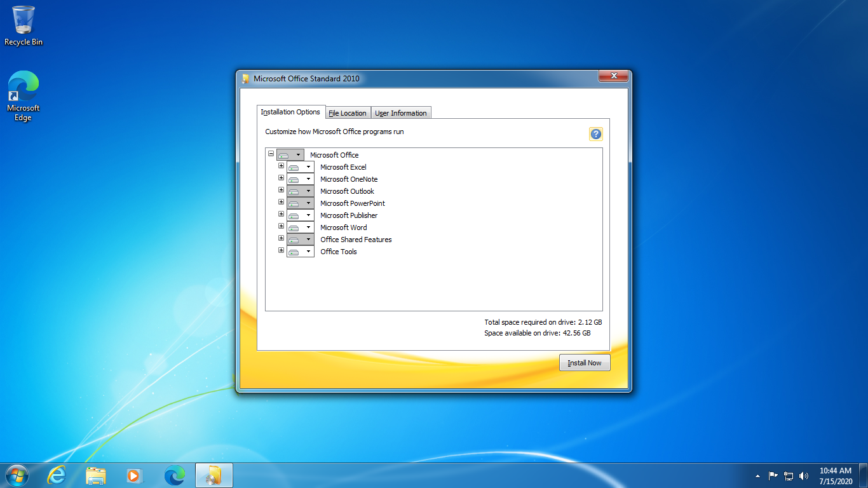Select the Microsoft OneNote tree label
Screen dimensions: 868x488
(x=349, y=179)
